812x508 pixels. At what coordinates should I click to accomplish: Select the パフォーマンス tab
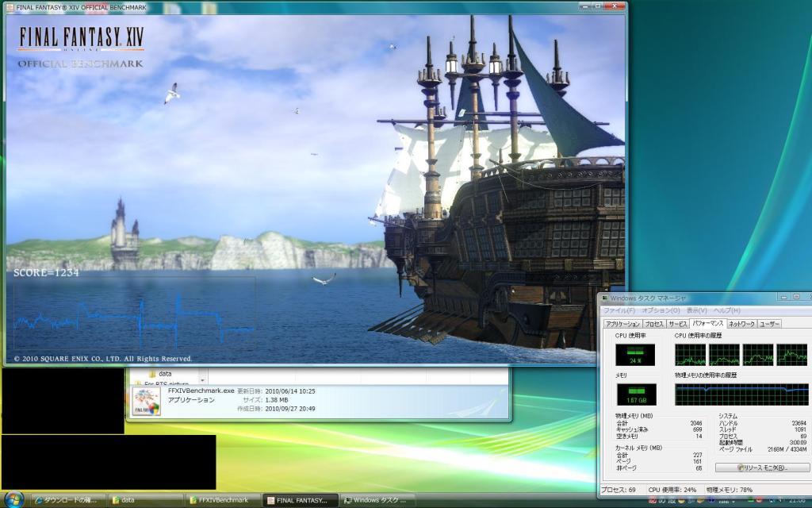tap(707, 324)
